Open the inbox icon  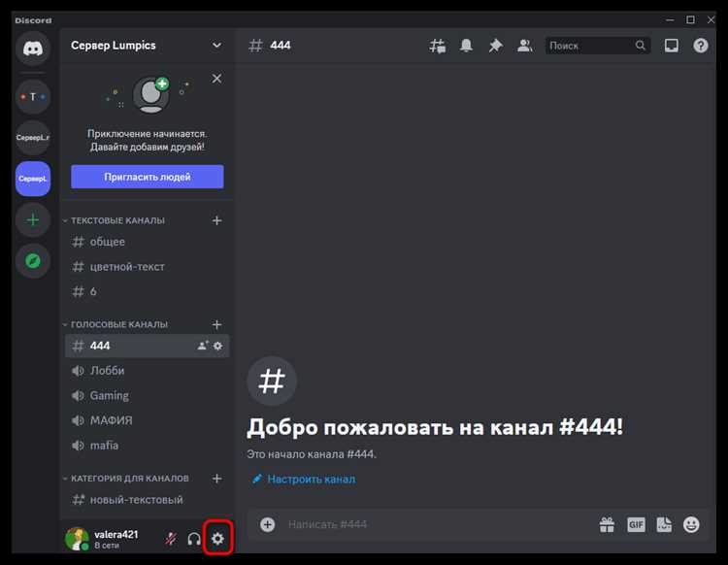(x=672, y=46)
